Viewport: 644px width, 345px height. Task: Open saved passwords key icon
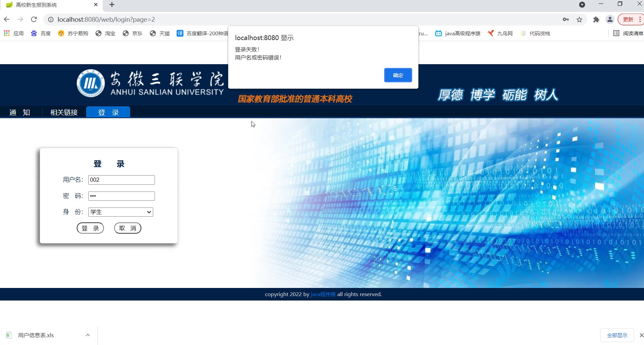pyautogui.click(x=566, y=19)
